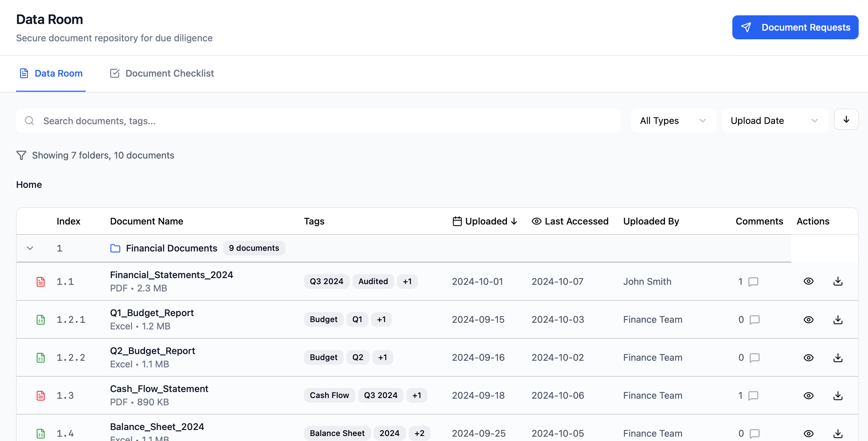Click the filter funnel icon
The image size is (868, 441).
pyautogui.click(x=21, y=155)
